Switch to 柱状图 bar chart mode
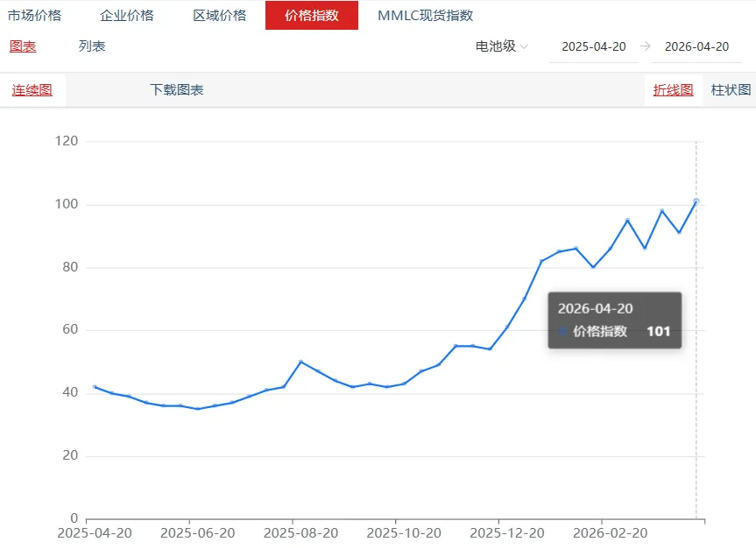The height and width of the screenshot is (549, 756). point(731,89)
